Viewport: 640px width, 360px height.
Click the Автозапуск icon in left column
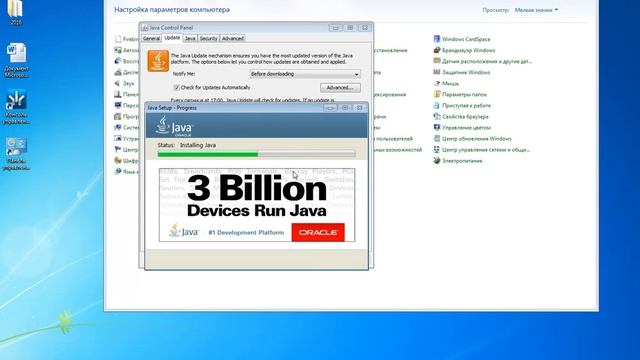coord(118,50)
